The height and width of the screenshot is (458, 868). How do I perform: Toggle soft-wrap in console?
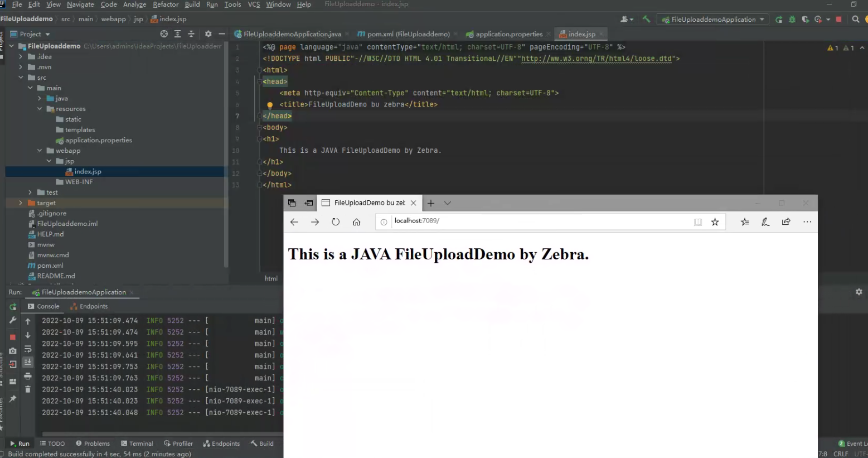[28, 349]
